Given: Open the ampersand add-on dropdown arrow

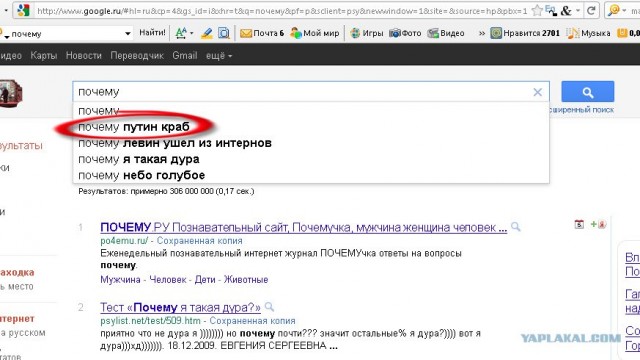Looking at the screenshot, I should coord(578,11).
